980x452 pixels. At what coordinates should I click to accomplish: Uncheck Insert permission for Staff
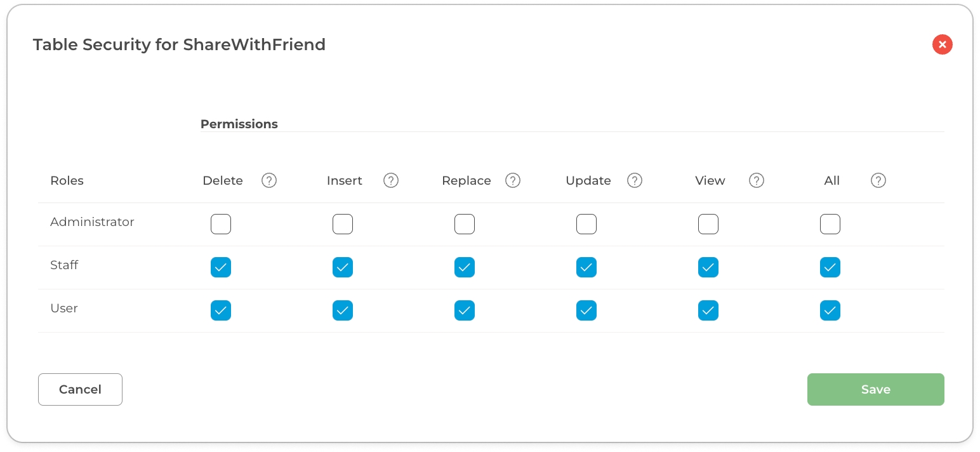click(343, 267)
